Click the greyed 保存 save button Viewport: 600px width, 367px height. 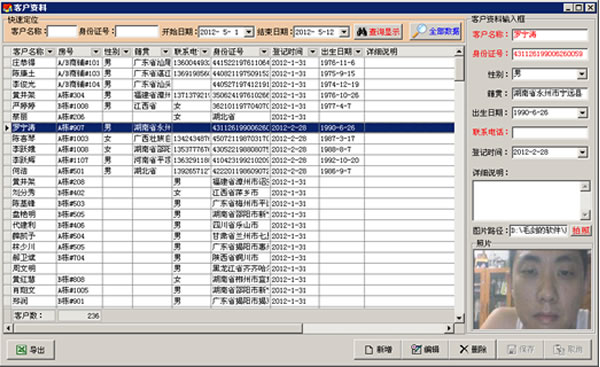[x=520, y=349]
